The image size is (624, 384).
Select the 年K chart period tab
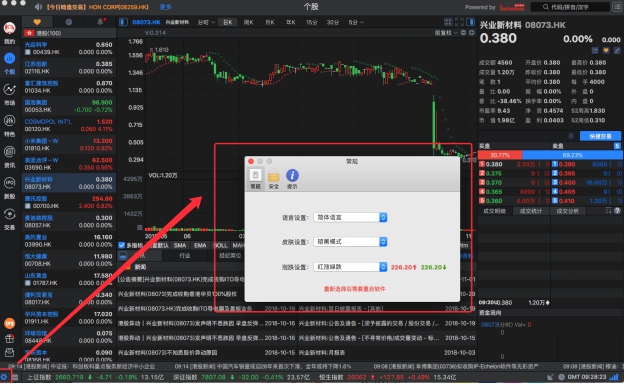point(291,22)
